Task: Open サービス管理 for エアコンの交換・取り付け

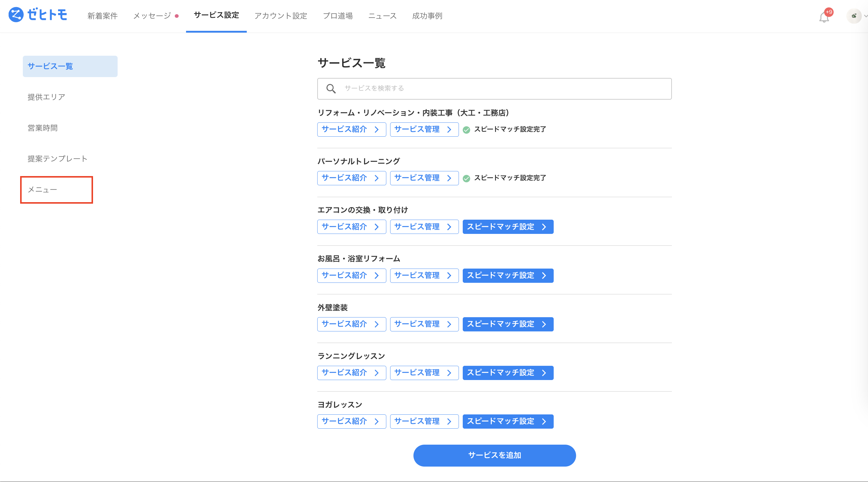Action: pos(424,227)
